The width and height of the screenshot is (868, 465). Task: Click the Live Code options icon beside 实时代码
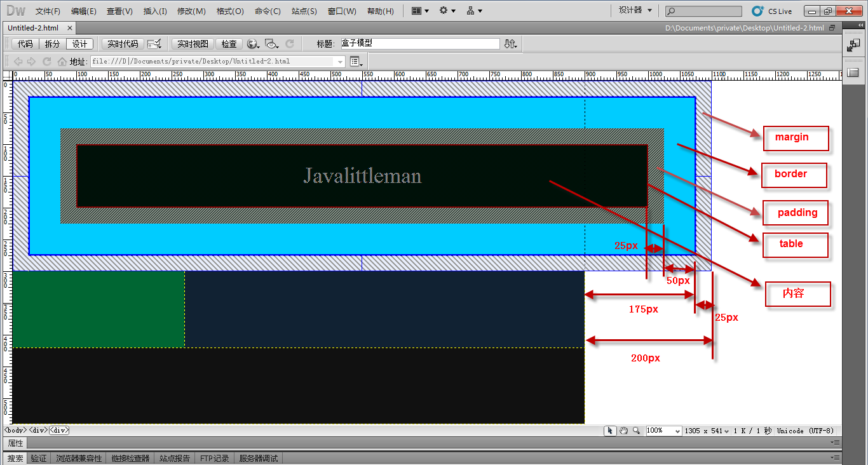[154, 44]
